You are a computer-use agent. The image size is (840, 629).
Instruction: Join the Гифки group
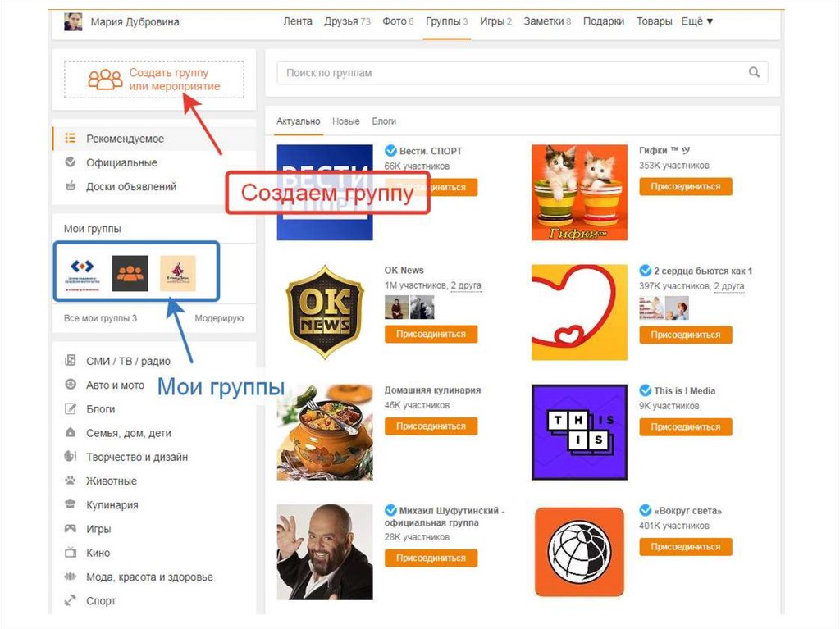click(685, 186)
